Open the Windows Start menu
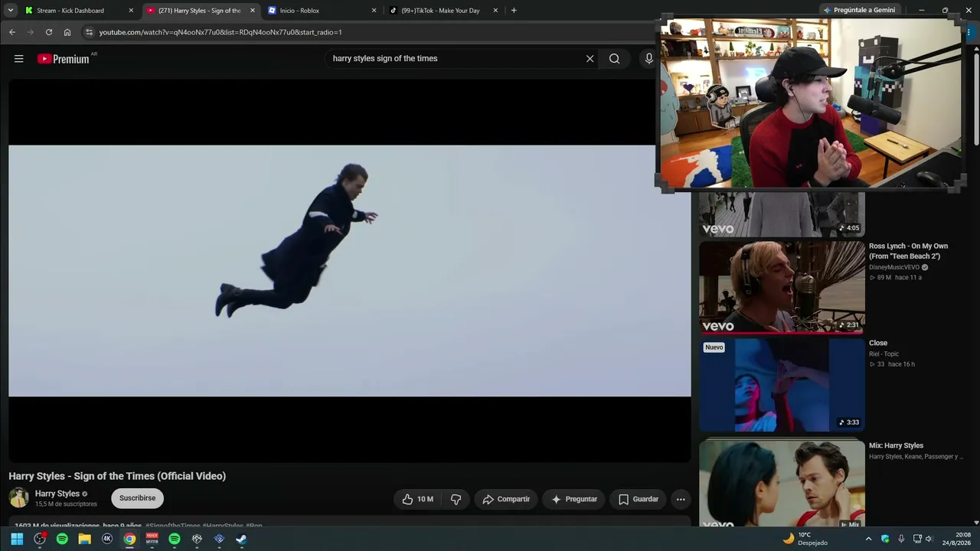 pyautogui.click(x=17, y=539)
